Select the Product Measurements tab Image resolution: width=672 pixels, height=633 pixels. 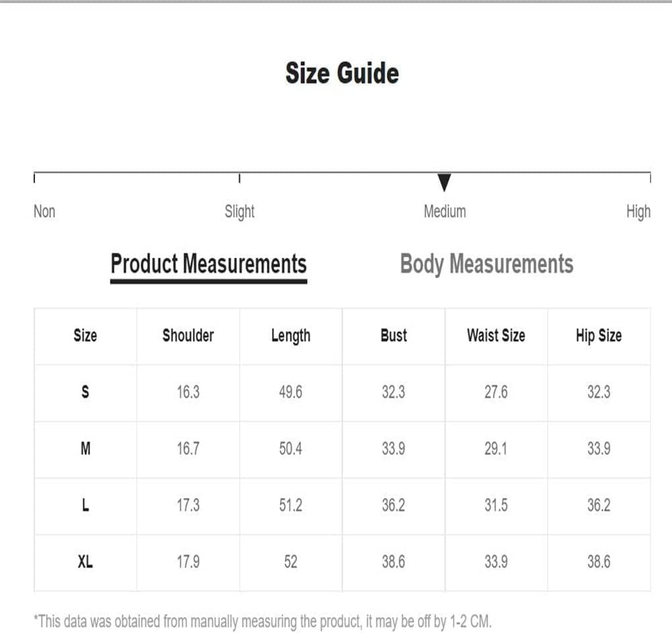(209, 263)
